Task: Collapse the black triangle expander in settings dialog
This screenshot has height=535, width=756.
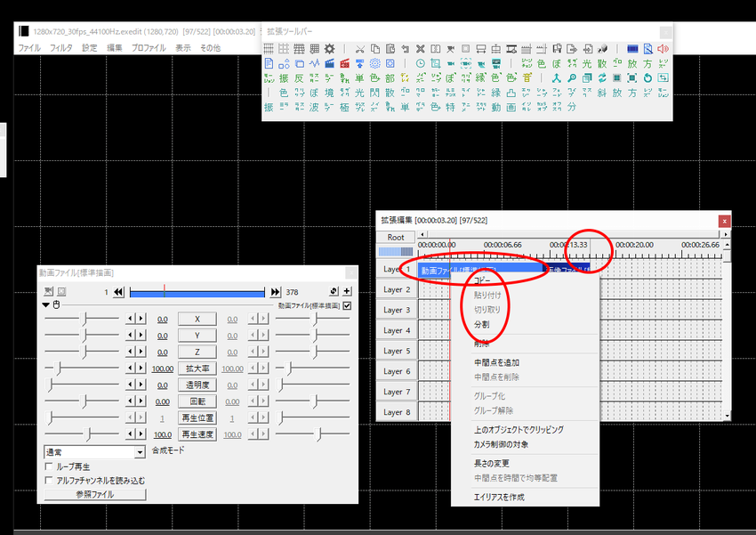Action: pyautogui.click(x=45, y=304)
